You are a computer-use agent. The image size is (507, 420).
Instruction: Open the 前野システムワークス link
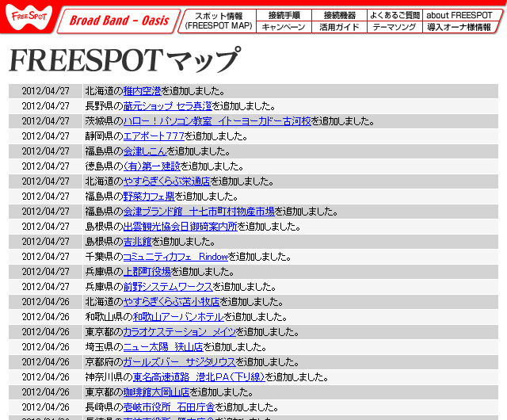click(x=168, y=287)
